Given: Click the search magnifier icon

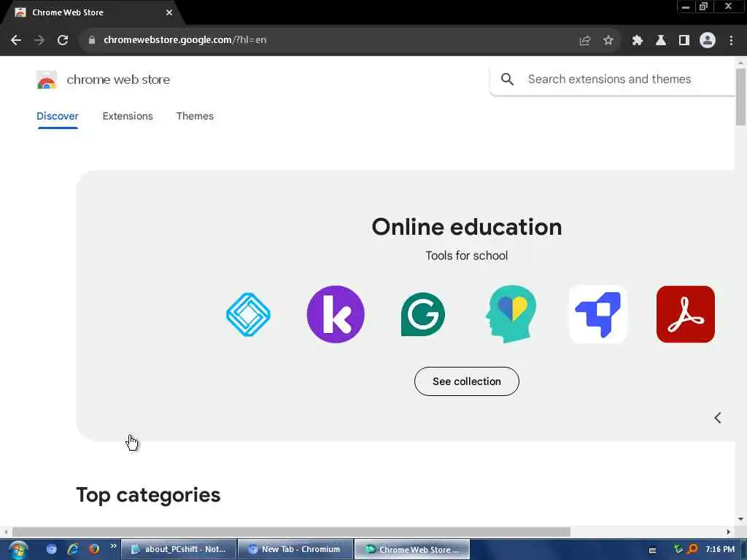Looking at the screenshot, I should pos(508,79).
